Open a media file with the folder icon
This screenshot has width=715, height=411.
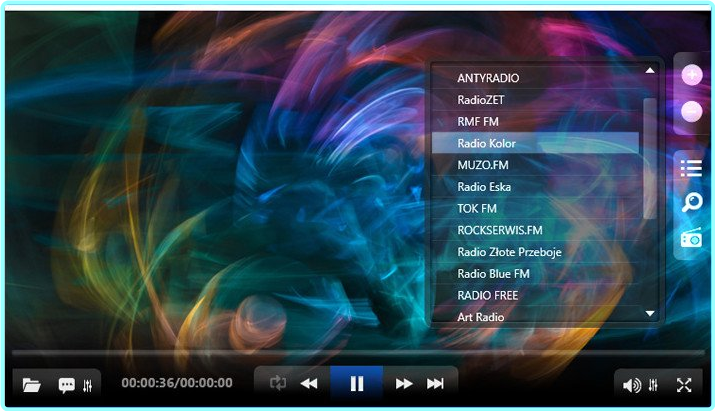point(32,384)
